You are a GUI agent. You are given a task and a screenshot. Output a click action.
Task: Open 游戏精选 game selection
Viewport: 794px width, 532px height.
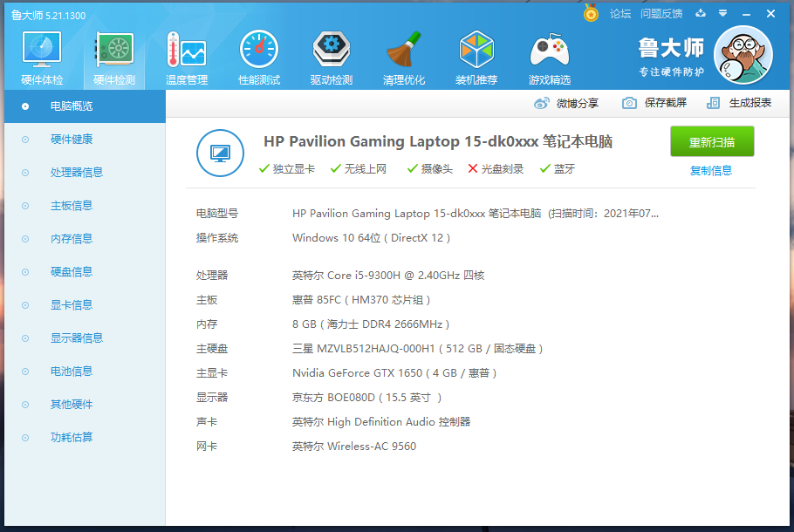coord(550,58)
